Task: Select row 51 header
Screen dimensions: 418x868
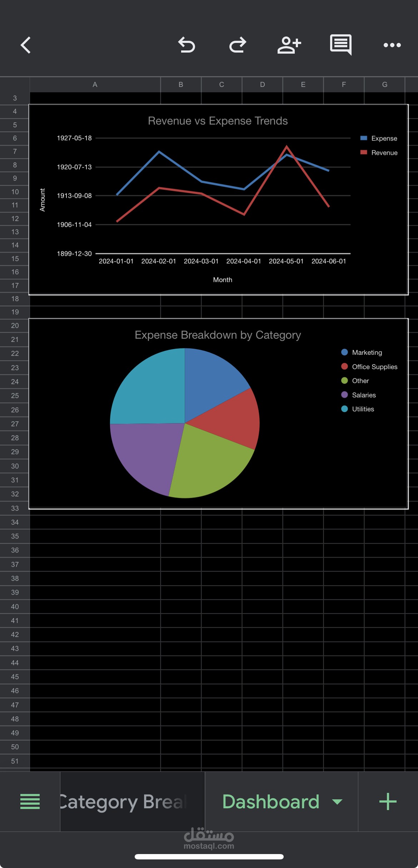Action: [15, 761]
